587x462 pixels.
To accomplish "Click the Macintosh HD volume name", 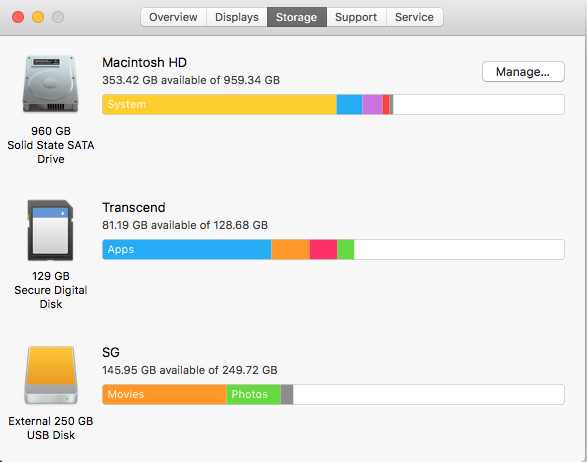I will tap(145, 63).
